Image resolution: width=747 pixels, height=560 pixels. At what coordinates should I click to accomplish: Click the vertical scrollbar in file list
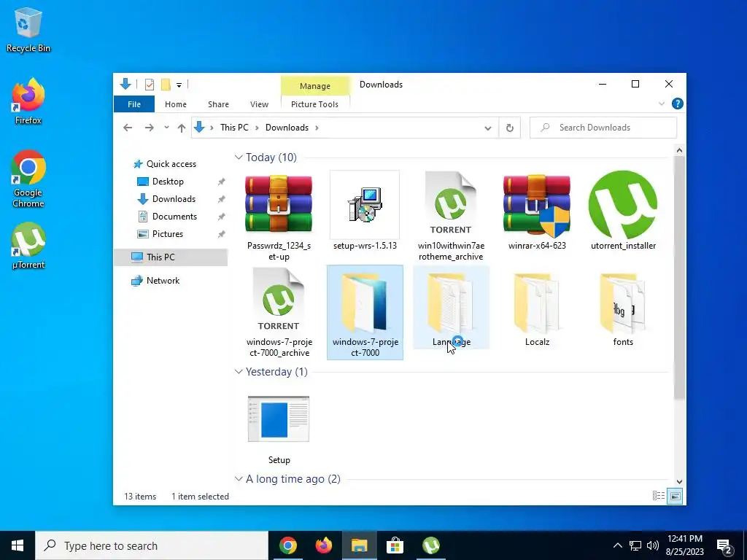point(679,278)
